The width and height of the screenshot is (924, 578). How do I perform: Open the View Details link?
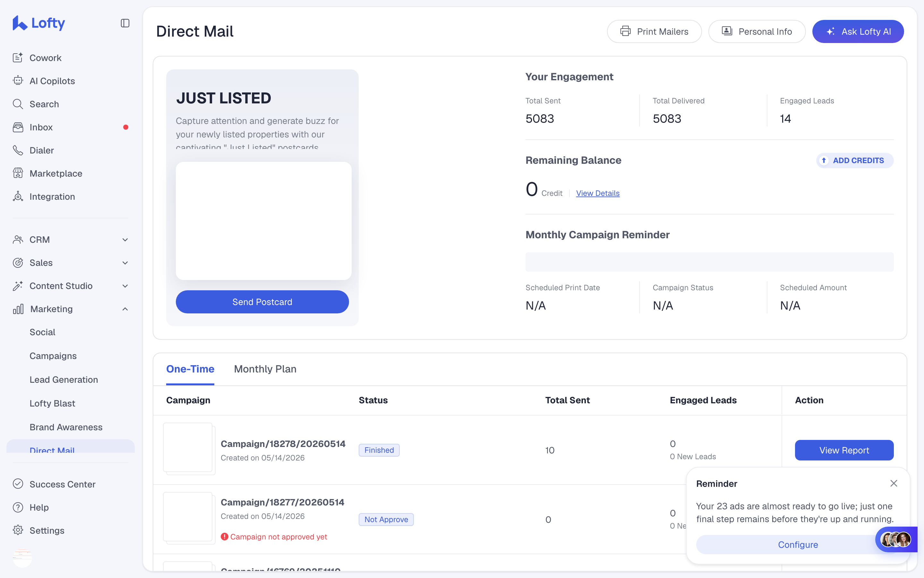click(597, 193)
